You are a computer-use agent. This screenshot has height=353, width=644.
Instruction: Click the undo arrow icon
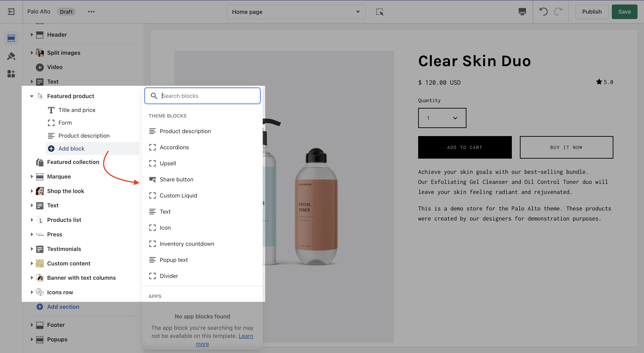tap(544, 11)
